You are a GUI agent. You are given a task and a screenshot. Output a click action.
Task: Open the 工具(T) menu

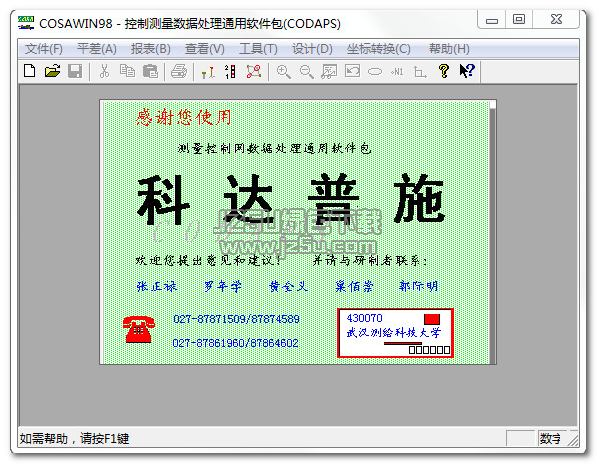(x=259, y=49)
